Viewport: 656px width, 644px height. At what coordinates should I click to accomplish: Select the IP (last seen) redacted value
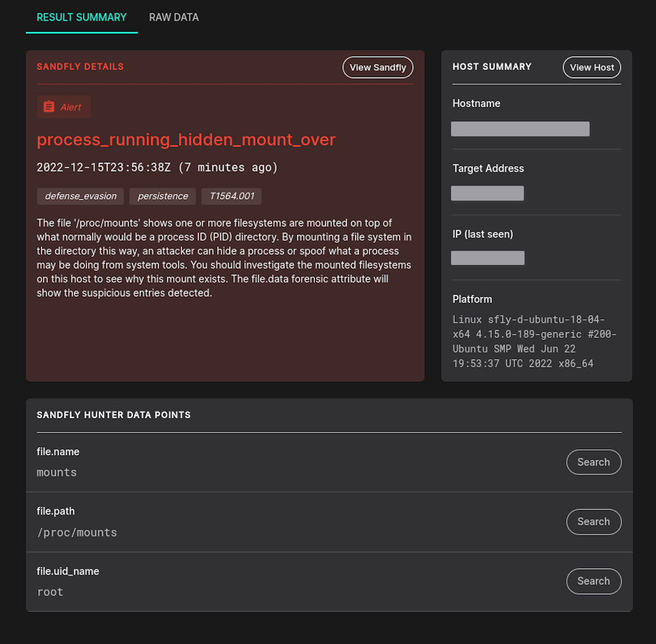(x=487, y=257)
